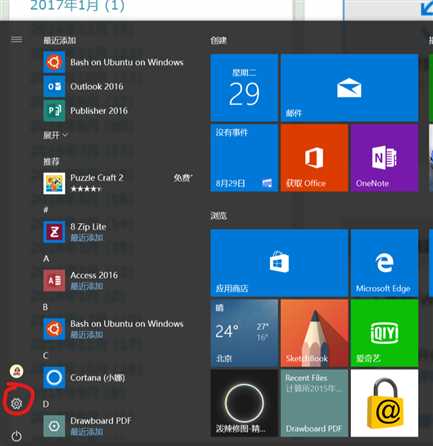Click the 2017年1月 (1) link behind Start menu
The height and width of the screenshot is (446, 433).
77,6
